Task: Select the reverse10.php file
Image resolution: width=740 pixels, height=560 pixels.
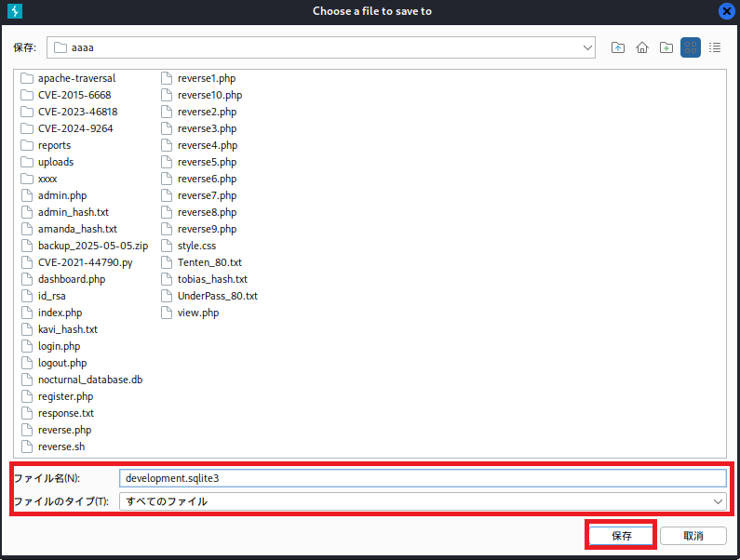Action: (x=209, y=95)
